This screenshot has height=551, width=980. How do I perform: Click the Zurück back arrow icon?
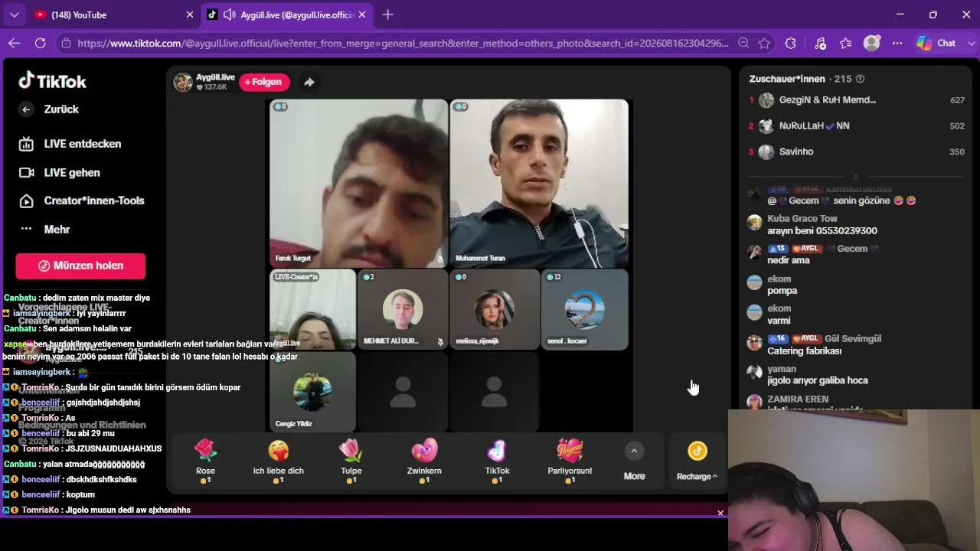26,109
